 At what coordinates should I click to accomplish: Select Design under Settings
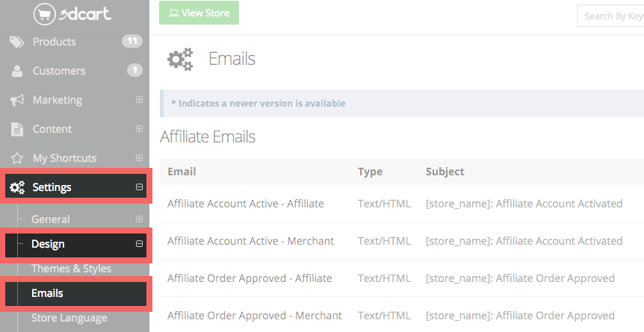click(x=48, y=244)
